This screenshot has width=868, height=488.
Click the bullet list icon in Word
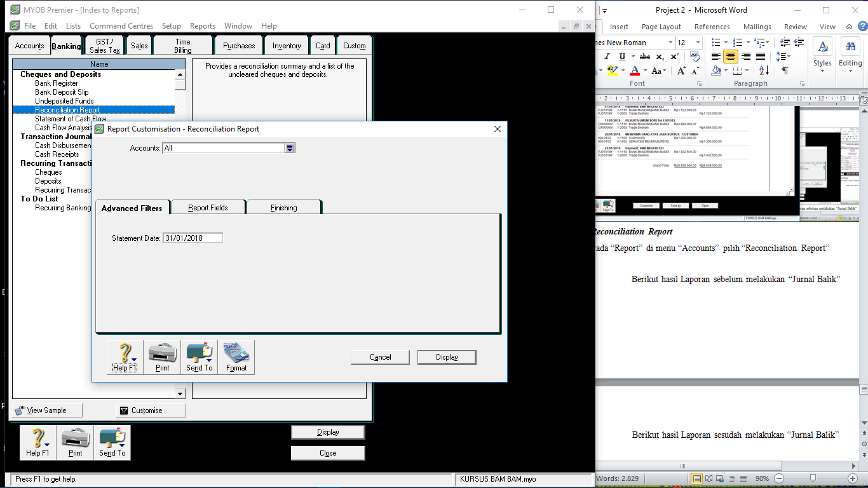tap(716, 43)
